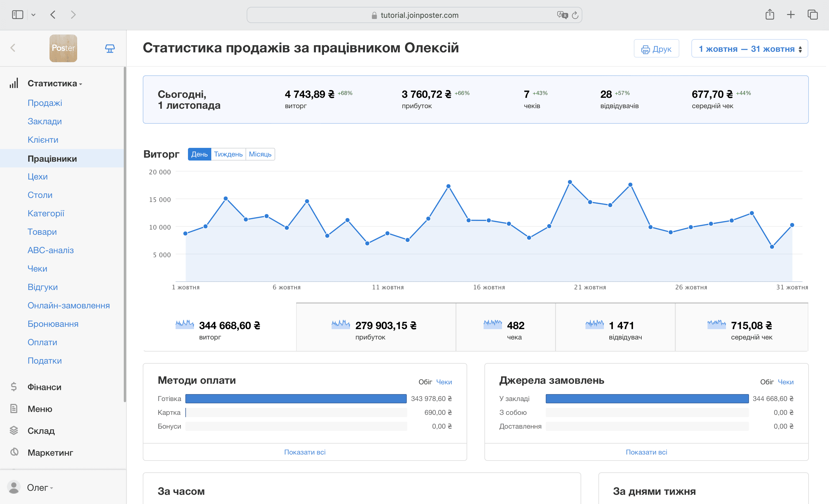Go forward with Safari forward arrow
Screen dimensions: 829x504
pyautogui.click(x=73, y=15)
